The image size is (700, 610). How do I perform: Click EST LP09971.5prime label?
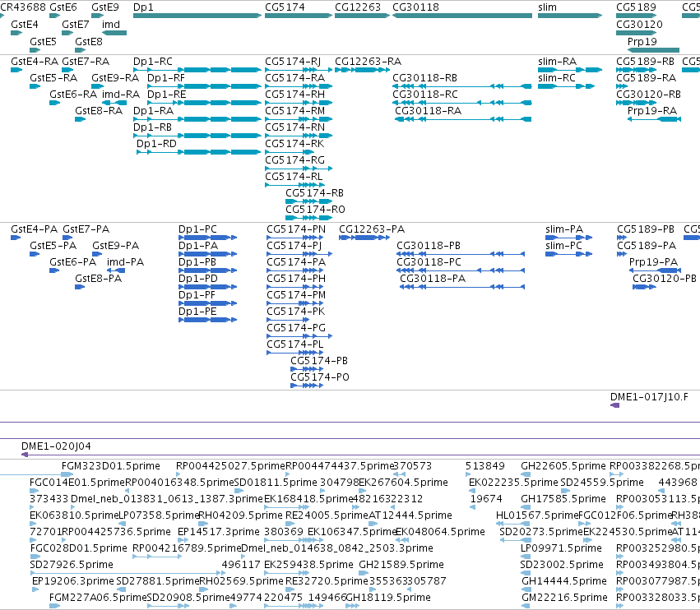coord(561,548)
